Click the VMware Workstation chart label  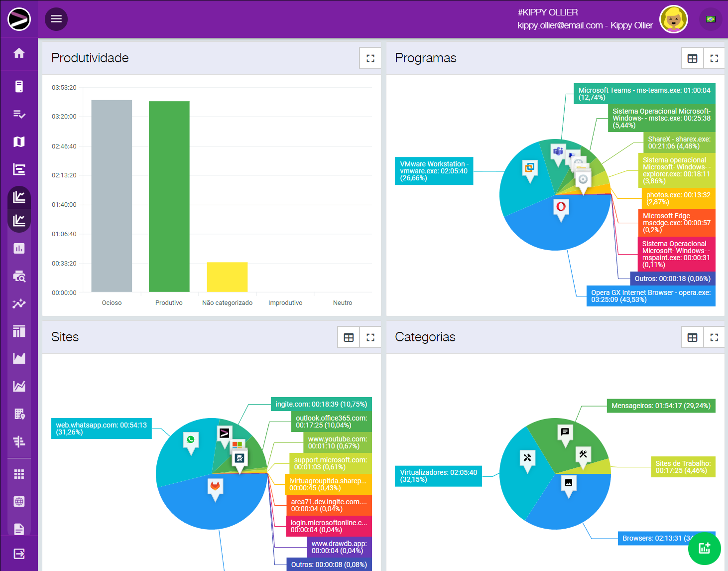coord(434,171)
